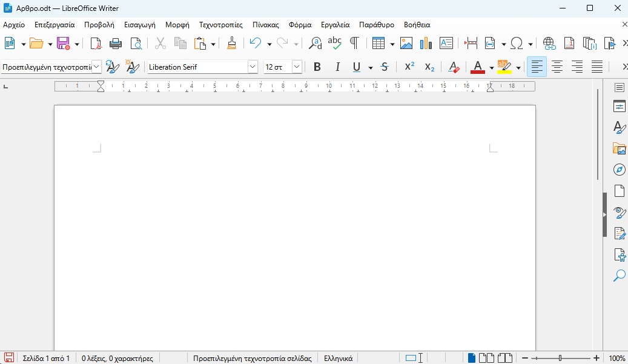628x364 pixels.
Task: Open Find and Replace tool
Action: 315,43
